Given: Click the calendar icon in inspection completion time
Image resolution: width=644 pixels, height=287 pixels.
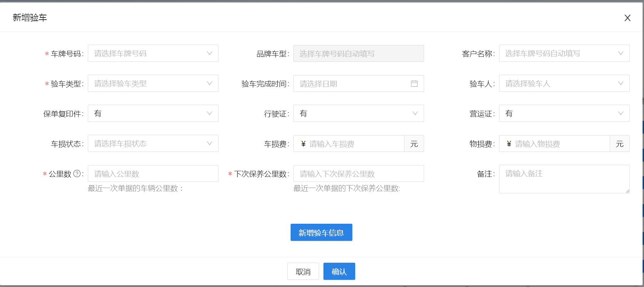Looking at the screenshot, I should point(414,84).
